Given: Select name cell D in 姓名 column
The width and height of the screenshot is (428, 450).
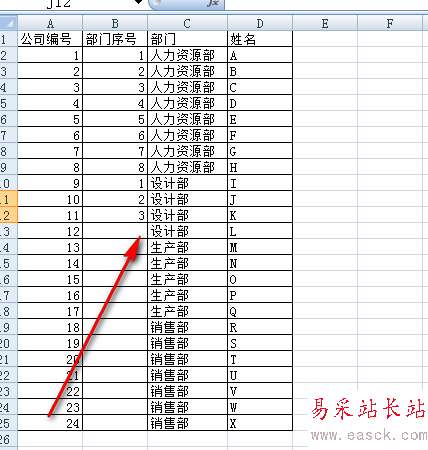Looking at the screenshot, I should (260, 103).
